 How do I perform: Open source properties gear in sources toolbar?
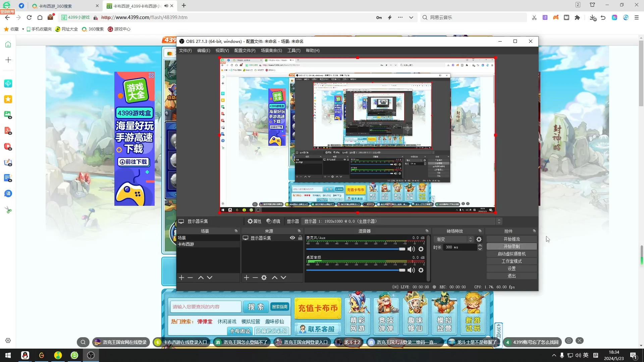(264, 278)
